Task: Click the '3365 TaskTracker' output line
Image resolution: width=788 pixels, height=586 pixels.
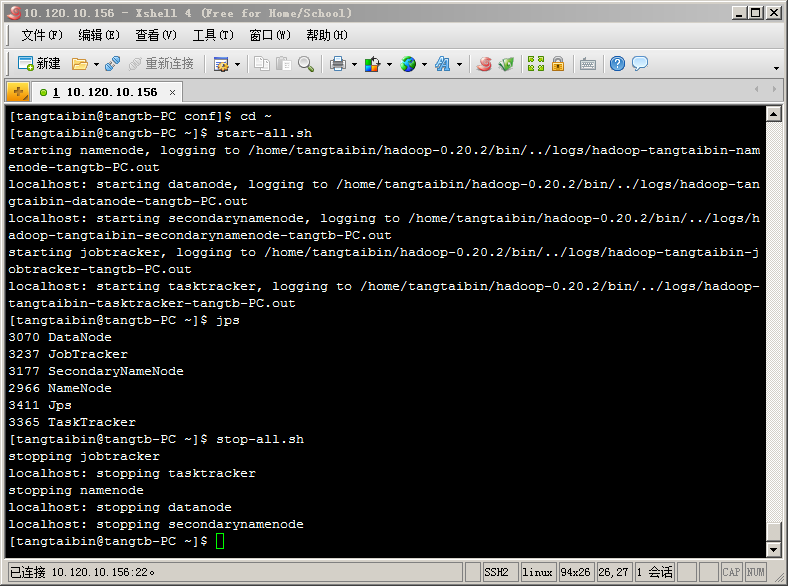Action: coord(72,422)
